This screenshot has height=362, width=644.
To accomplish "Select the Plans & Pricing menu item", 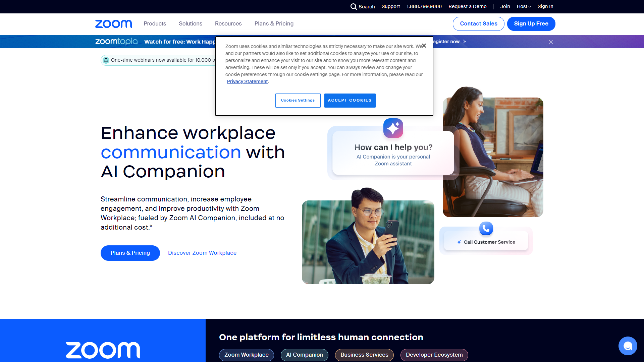I will [x=274, y=24].
